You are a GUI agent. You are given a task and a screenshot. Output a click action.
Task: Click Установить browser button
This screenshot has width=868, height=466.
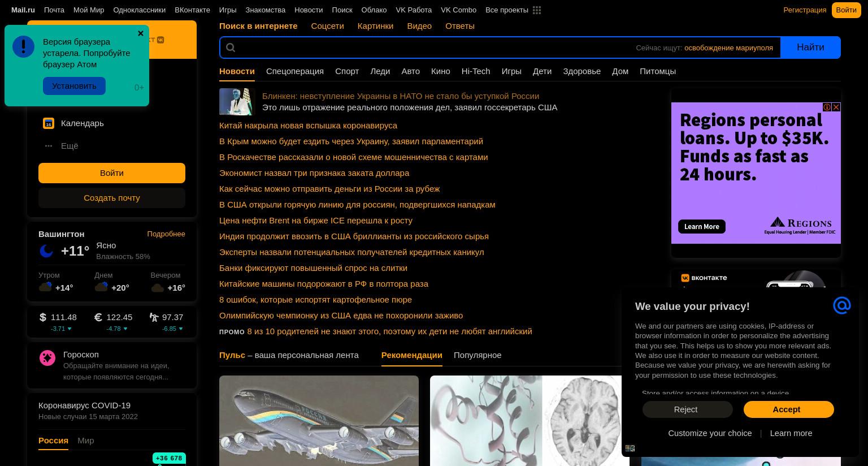[x=74, y=86]
